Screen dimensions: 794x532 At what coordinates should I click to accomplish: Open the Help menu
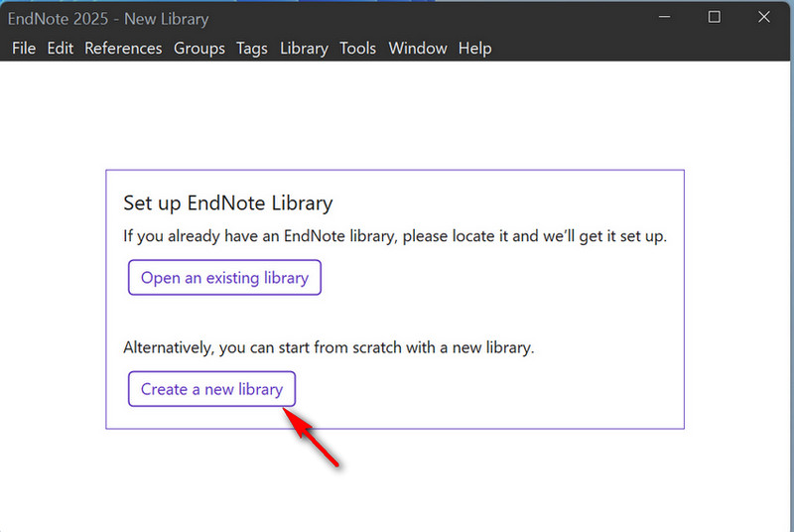tap(474, 48)
